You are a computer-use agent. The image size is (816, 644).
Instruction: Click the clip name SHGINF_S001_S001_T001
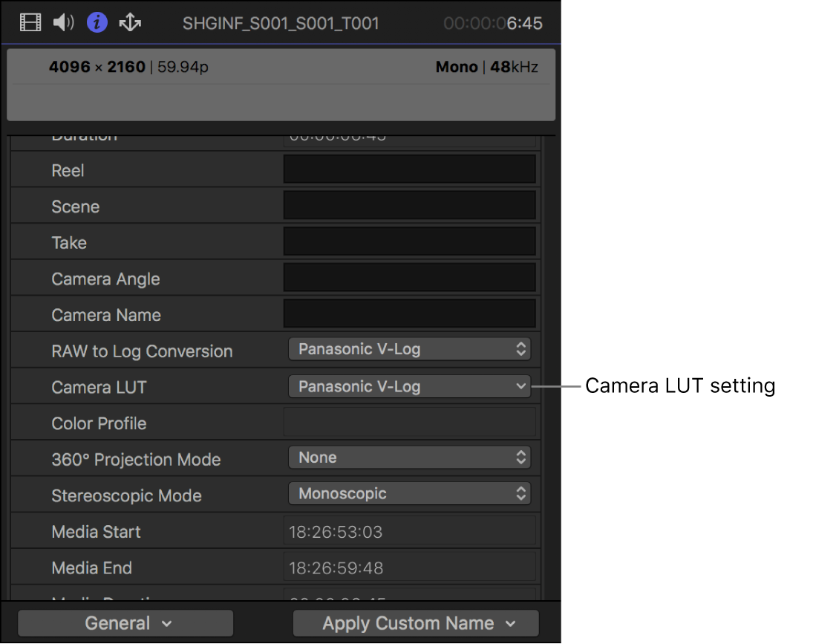click(281, 23)
